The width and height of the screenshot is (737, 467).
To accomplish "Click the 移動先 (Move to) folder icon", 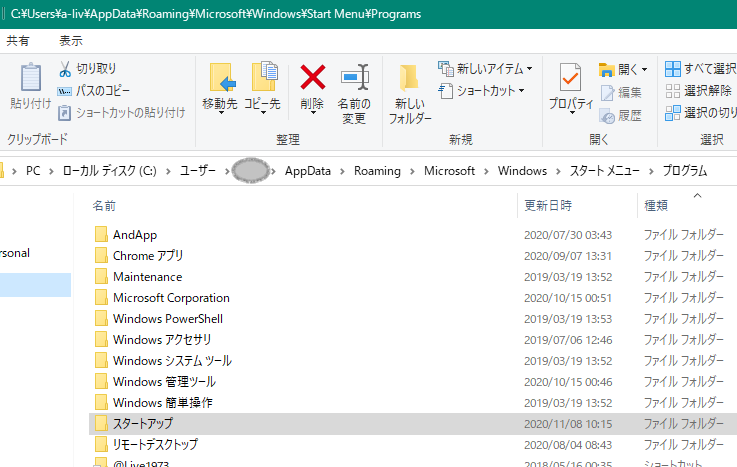I will (x=221, y=78).
